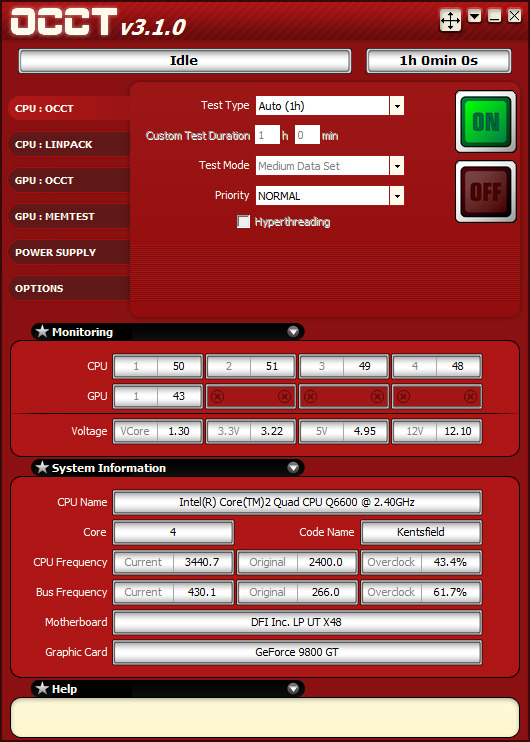530x742 pixels.
Task: Switch to CPU : OCCT tab
Action: [69, 108]
